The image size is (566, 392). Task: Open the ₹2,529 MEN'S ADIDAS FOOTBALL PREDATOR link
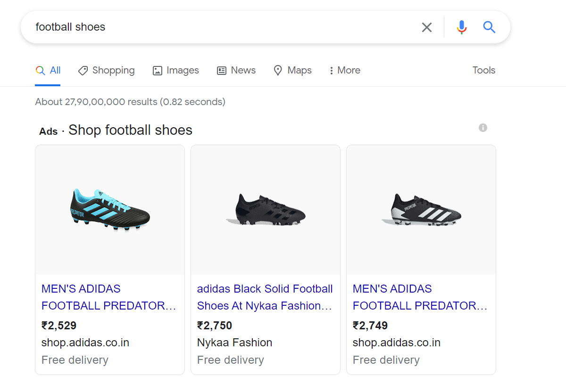click(109, 297)
